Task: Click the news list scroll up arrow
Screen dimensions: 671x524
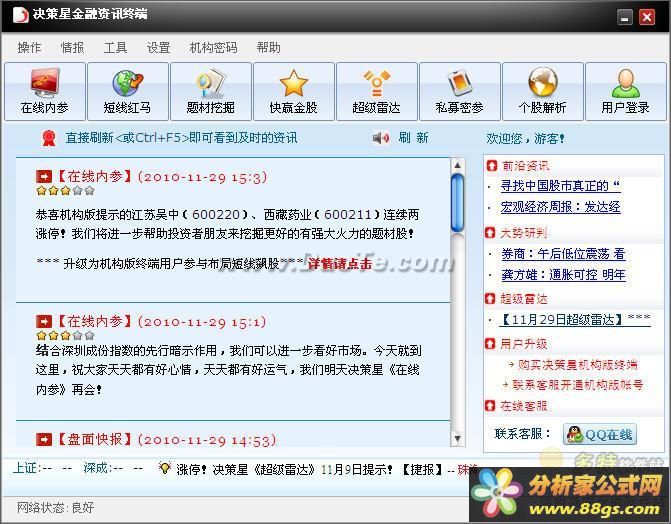Action: (x=457, y=165)
